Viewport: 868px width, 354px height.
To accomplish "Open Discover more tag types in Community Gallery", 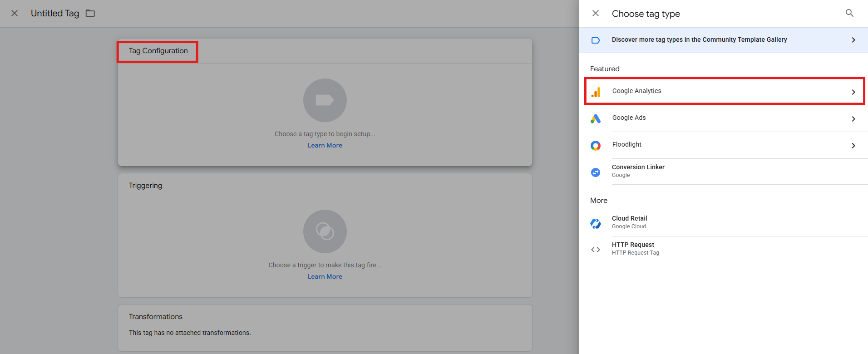I will (x=724, y=40).
